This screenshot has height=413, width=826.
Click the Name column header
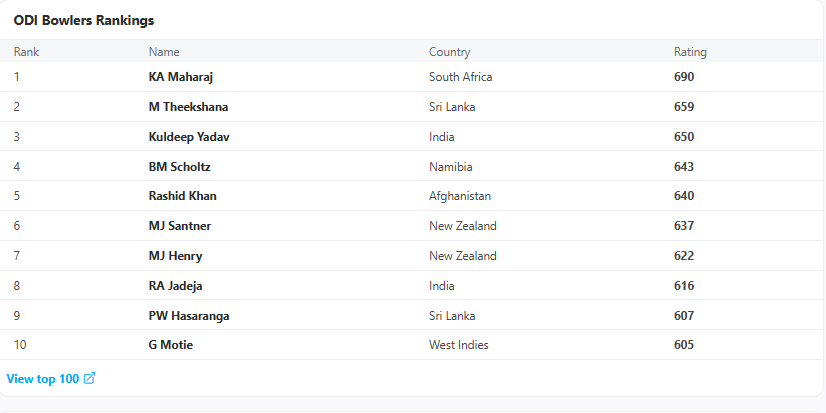click(x=164, y=52)
